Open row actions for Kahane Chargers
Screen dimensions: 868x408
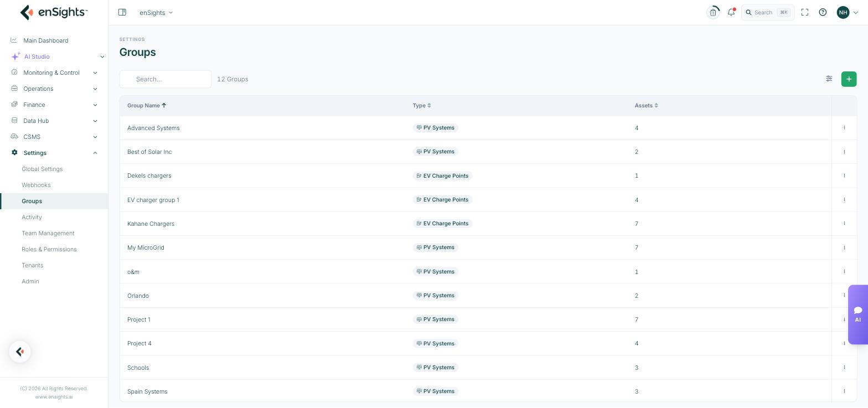pyautogui.click(x=844, y=224)
